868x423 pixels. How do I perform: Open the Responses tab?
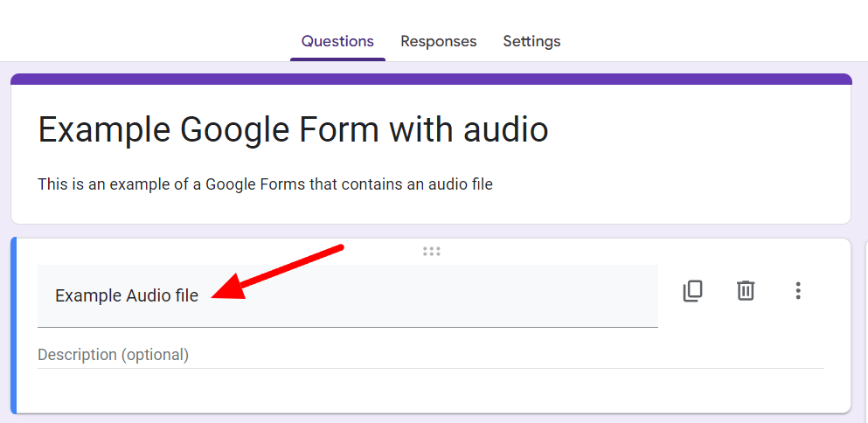point(439,42)
